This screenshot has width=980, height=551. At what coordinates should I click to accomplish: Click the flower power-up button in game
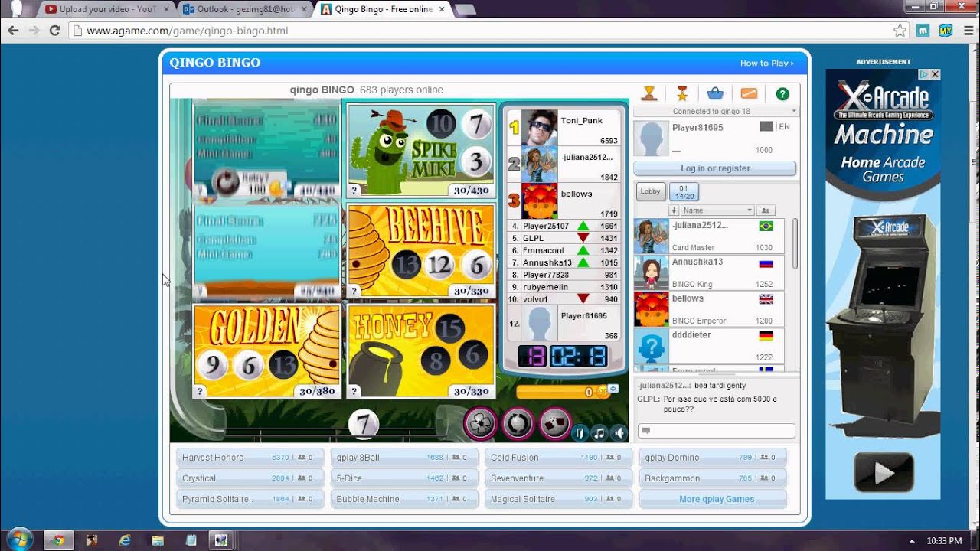coord(480,422)
